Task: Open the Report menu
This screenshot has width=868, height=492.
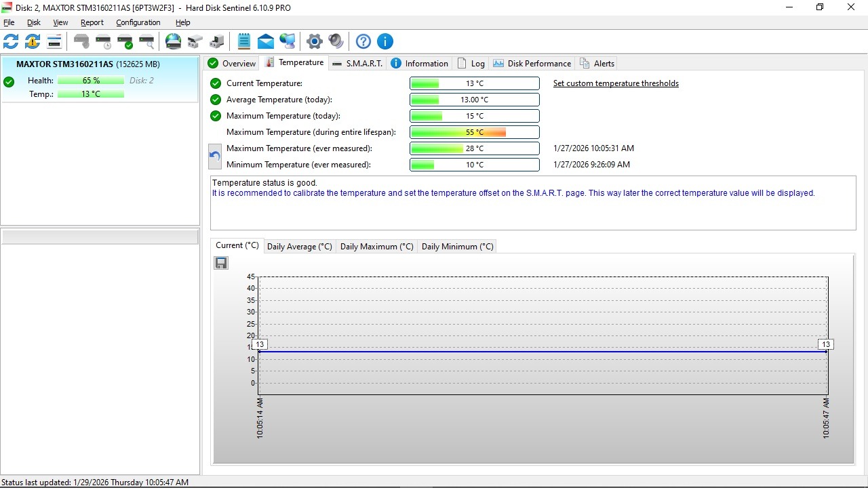Action: pyautogui.click(x=92, y=22)
